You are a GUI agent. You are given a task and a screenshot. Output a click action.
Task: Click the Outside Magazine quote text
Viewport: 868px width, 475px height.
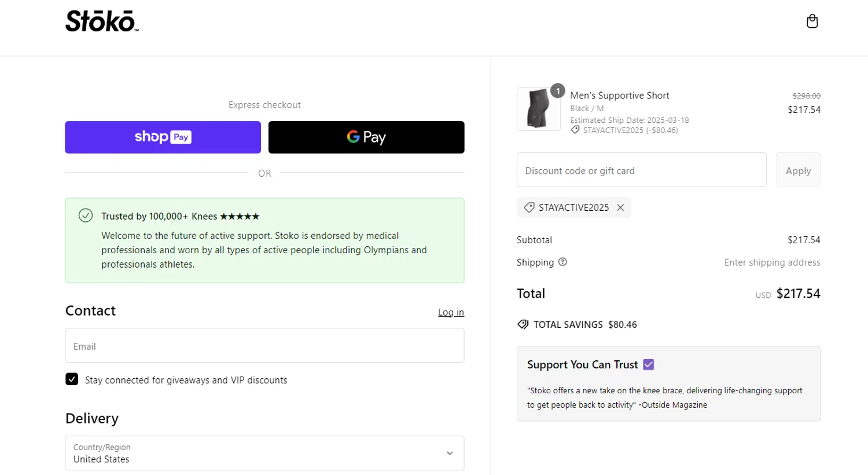pyautogui.click(x=664, y=397)
